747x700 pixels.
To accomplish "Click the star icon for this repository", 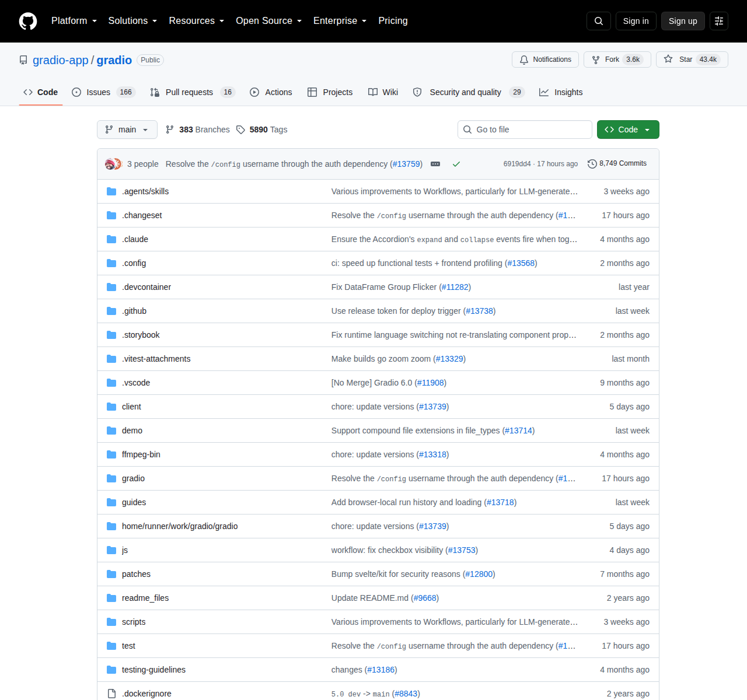I will [x=668, y=60].
